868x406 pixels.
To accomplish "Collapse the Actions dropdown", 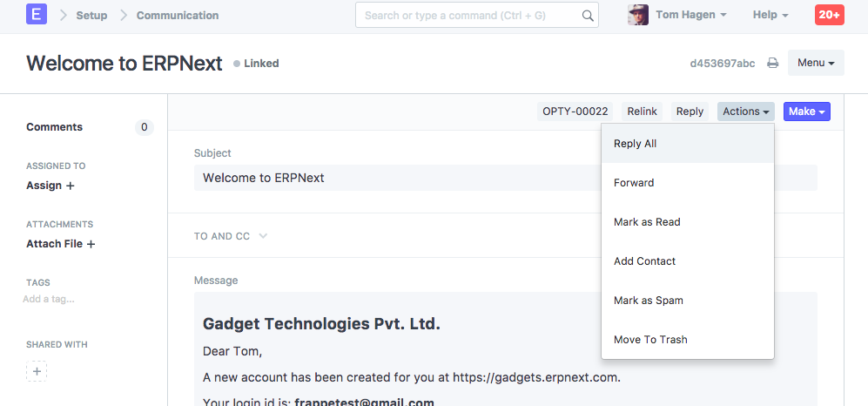I will (746, 112).
